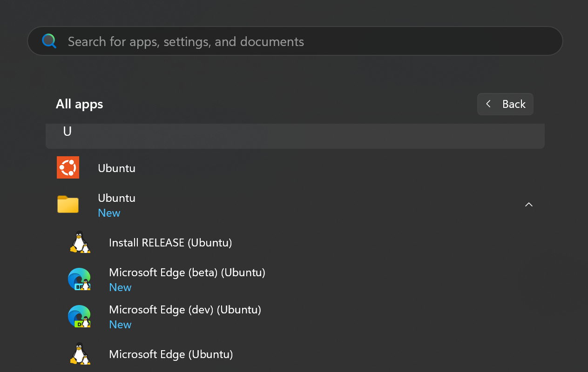Click the left chevron on the Back button
This screenshot has width=588, height=372.
point(488,104)
